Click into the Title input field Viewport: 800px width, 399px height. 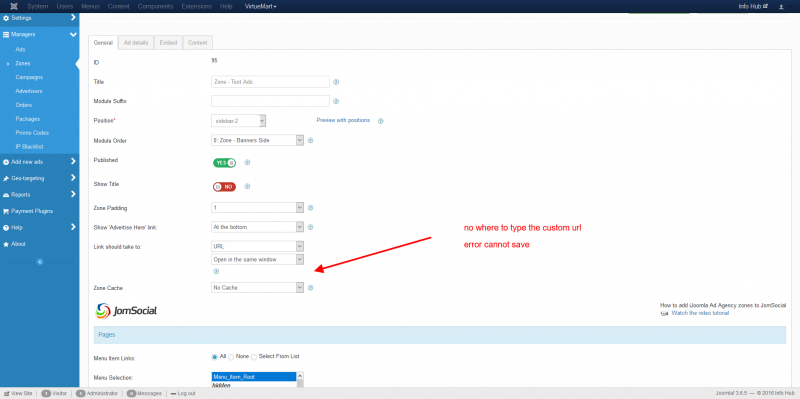[270, 82]
